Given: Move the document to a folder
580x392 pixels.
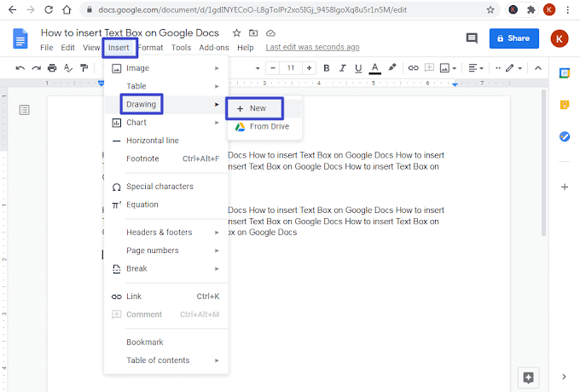Looking at the screenshot, I should (x=253, y=33).
